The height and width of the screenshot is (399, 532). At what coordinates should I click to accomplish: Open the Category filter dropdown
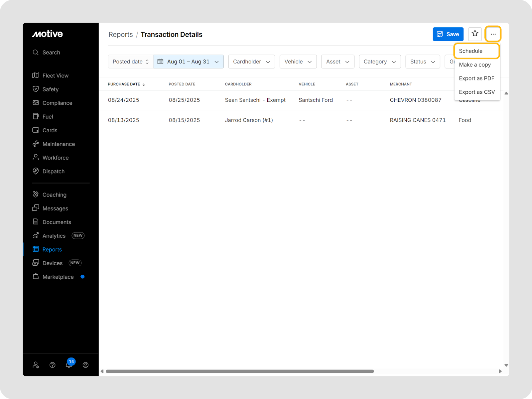tap(379, 62)
